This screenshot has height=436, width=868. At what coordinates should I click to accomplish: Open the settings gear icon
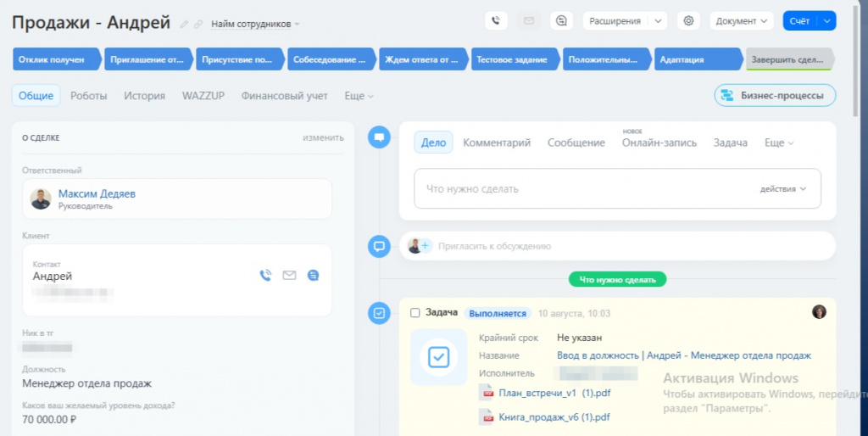688,21
